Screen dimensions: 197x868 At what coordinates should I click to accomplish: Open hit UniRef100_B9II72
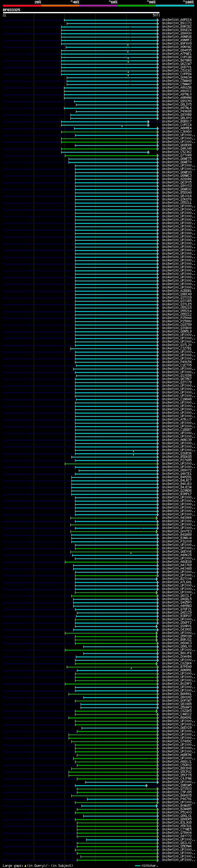pyautogui.click(x=177, y=23)
